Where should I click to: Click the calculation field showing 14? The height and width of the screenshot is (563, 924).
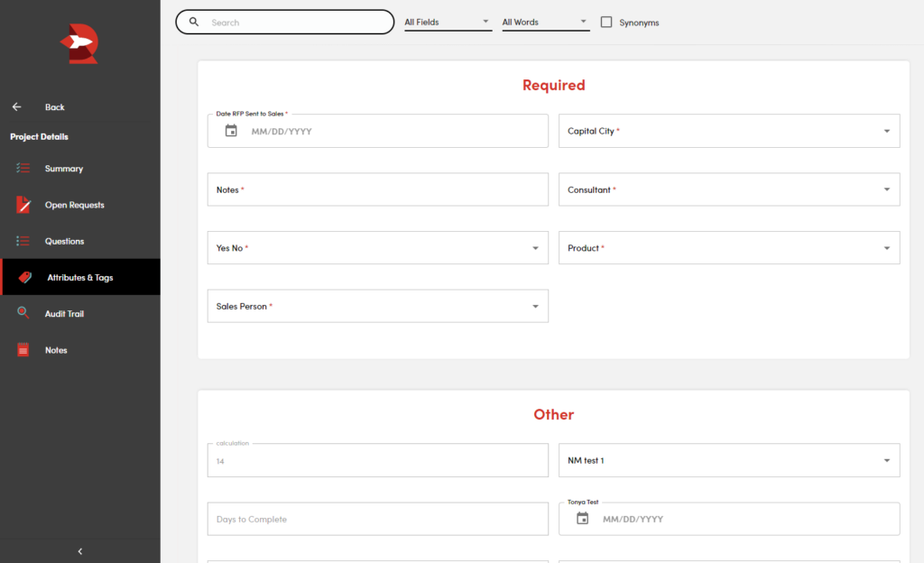tap(378, 460)
